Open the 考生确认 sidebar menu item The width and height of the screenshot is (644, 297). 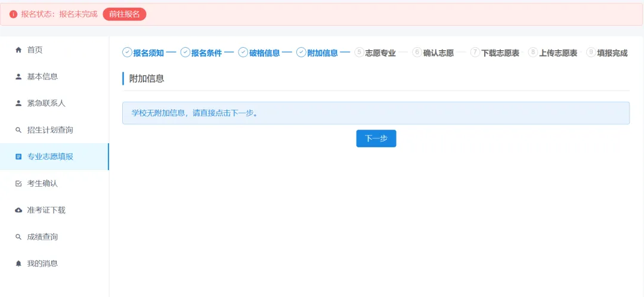tap(54, 184)
